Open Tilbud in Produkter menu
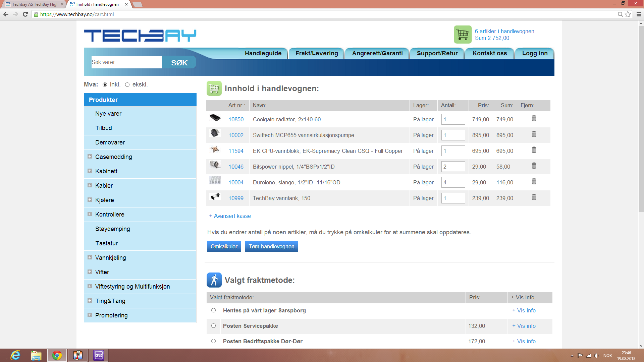Image resolution: width=644 pixels, height=362 pixels. coord(104,128)
